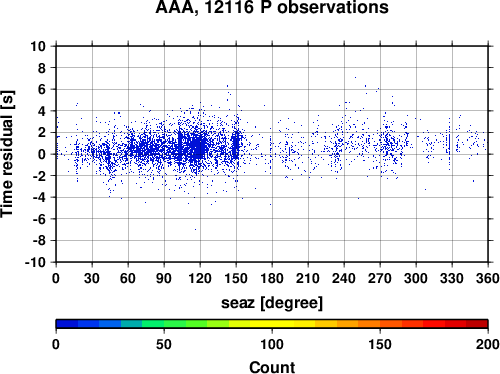Click the plot title 'AAA, 12116 P observations'

(x=272, y=7)
